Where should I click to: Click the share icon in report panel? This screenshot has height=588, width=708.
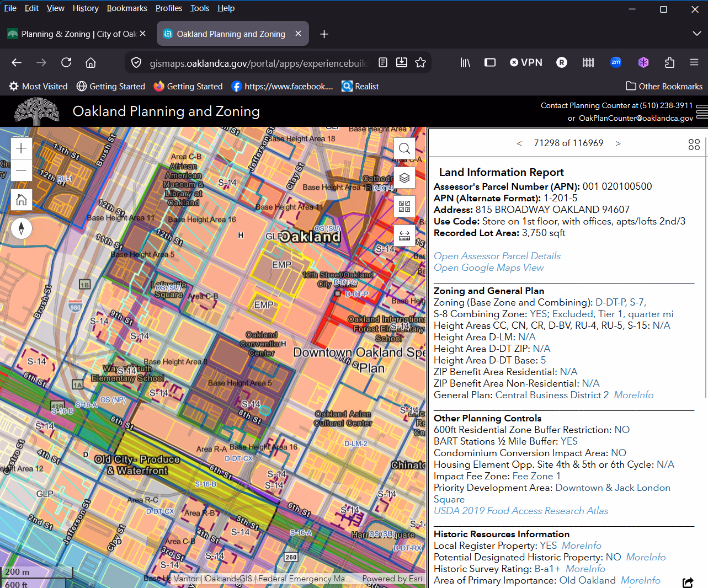(688, 582)
